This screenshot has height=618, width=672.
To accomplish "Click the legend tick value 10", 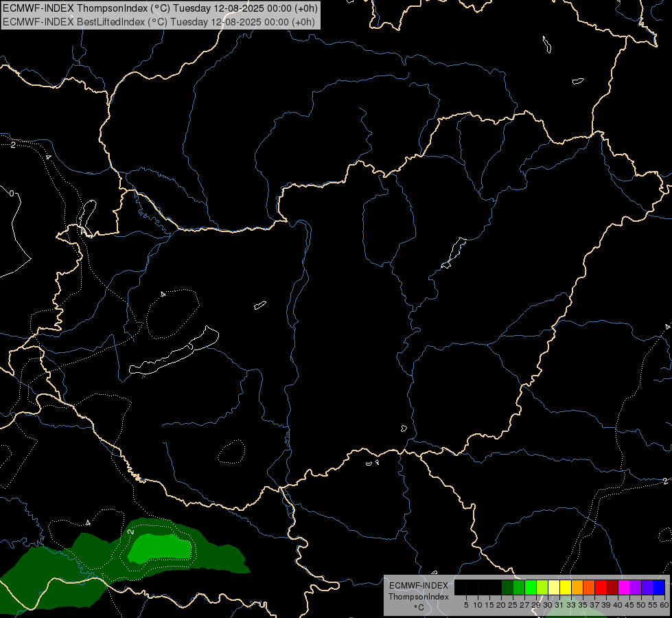I will point(478,605).
